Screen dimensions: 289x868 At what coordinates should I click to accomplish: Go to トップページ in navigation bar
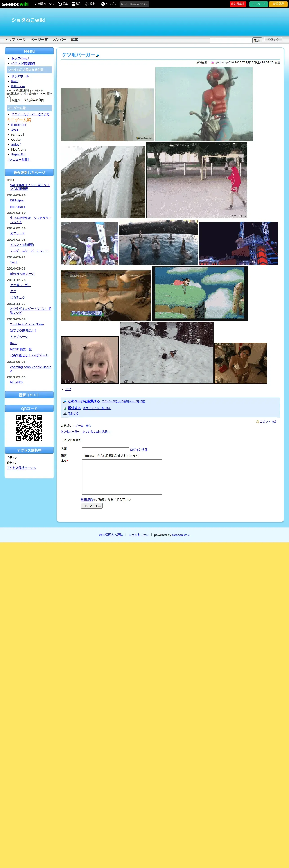15,40
